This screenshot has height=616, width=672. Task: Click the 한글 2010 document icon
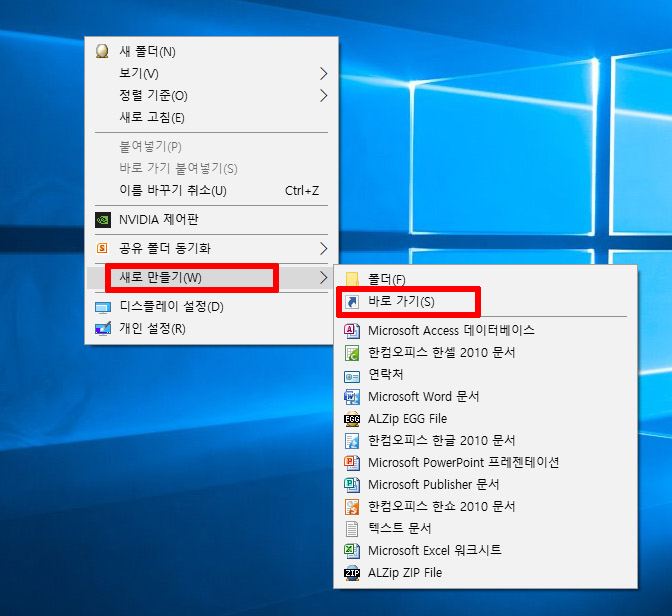(x=352, y=441)
